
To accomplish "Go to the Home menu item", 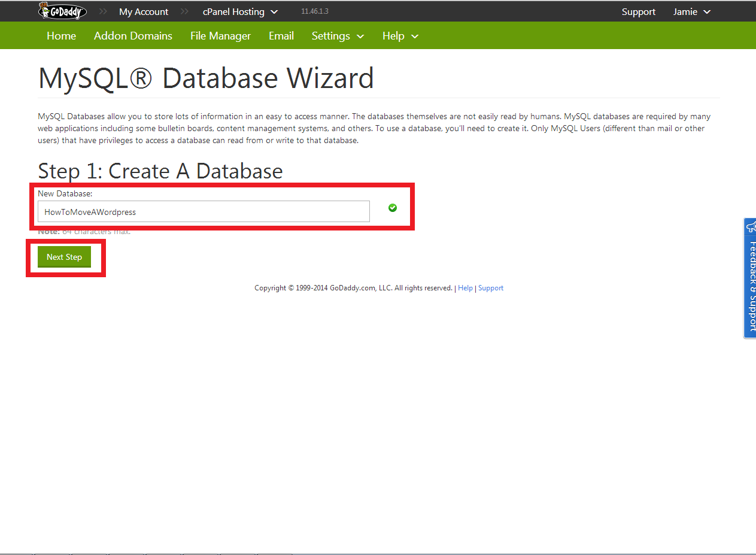I will point(62,36).
